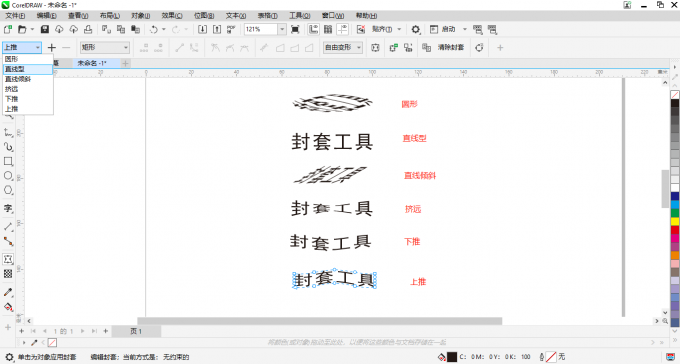Expand the zoom level dropdown arrow

[x=282, y=30]
